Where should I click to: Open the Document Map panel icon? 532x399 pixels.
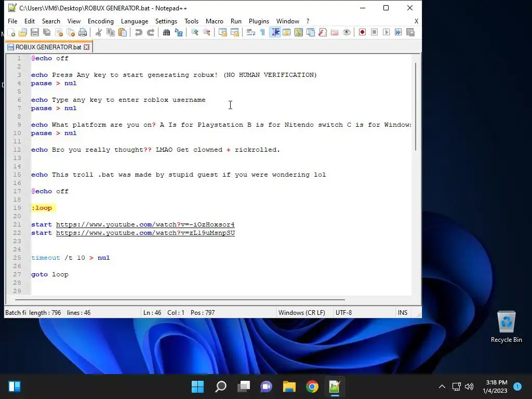pyautogui.click(x=299, y=33)
